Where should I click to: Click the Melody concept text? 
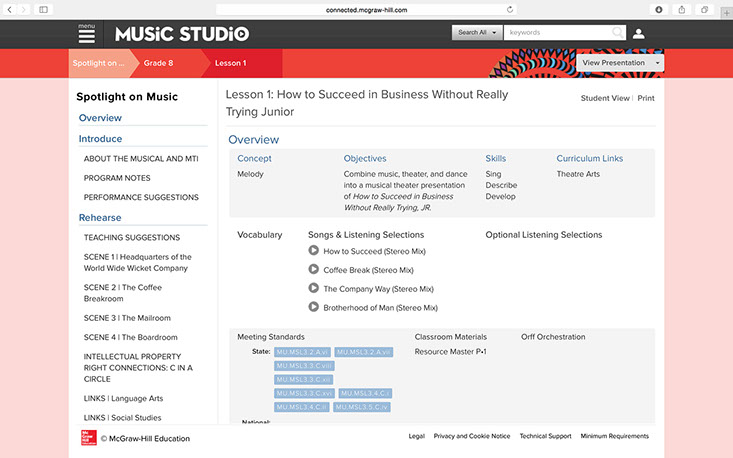tap(250, 174)
